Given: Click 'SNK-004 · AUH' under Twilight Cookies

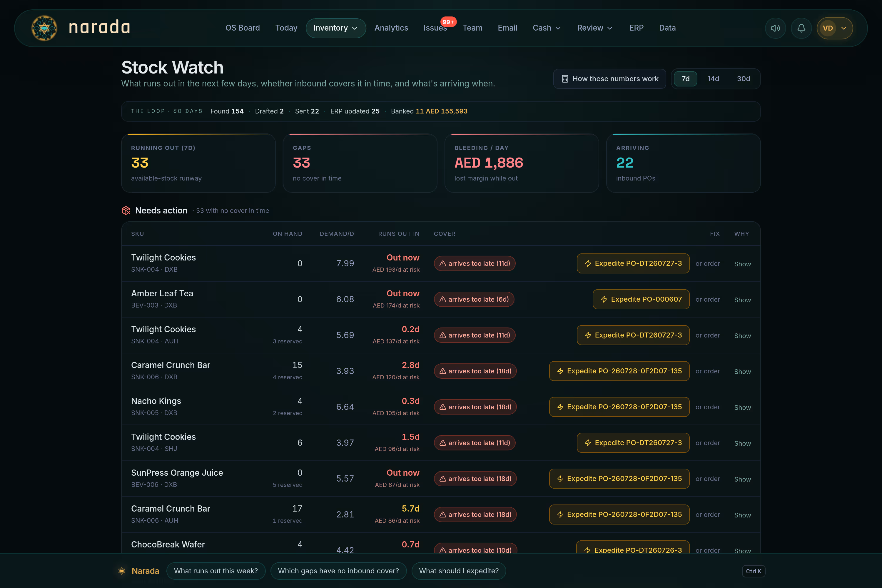Looking at the screenshot, I should (155, 341).
